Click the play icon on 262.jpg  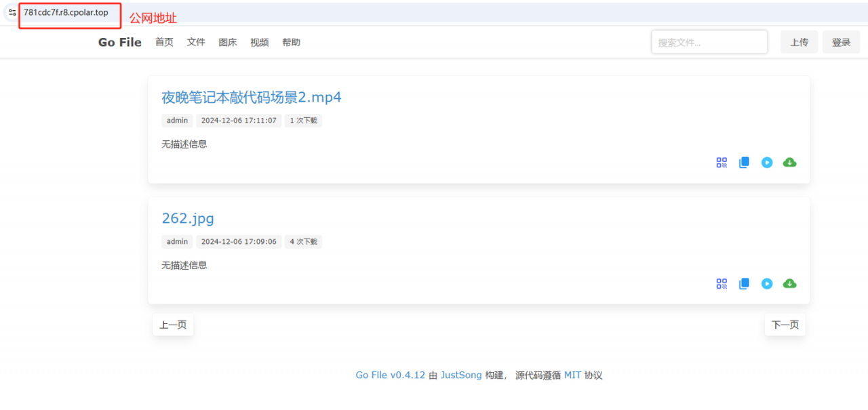767,284
